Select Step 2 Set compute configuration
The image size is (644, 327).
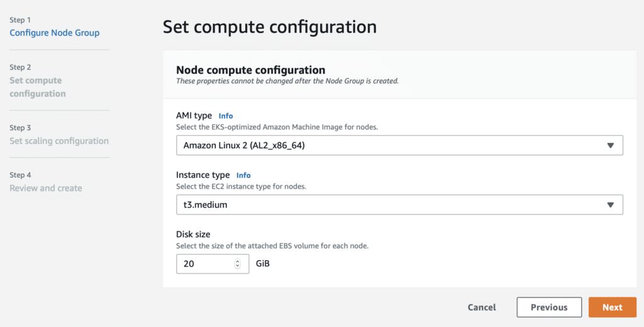pyautogui.click(x=38, y=87)
